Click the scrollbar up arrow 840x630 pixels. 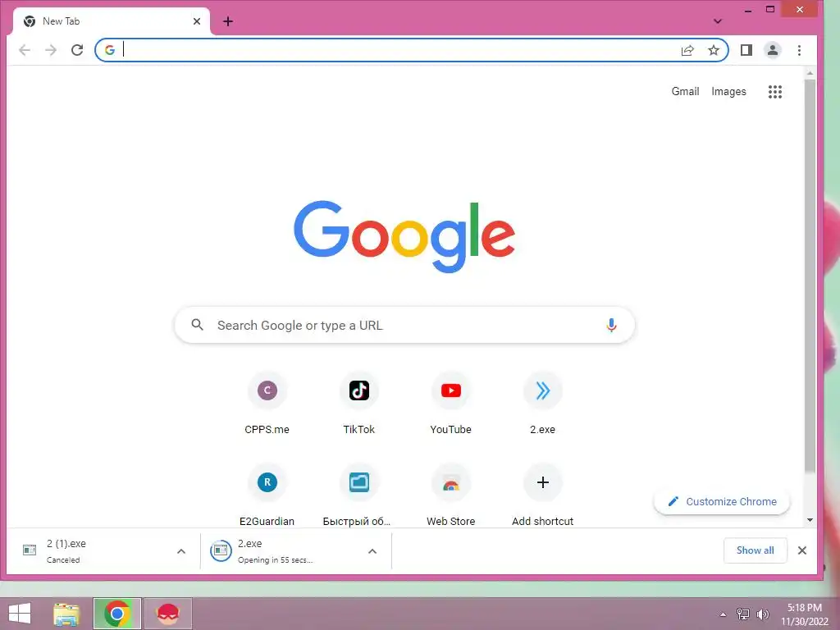point(810,73)
